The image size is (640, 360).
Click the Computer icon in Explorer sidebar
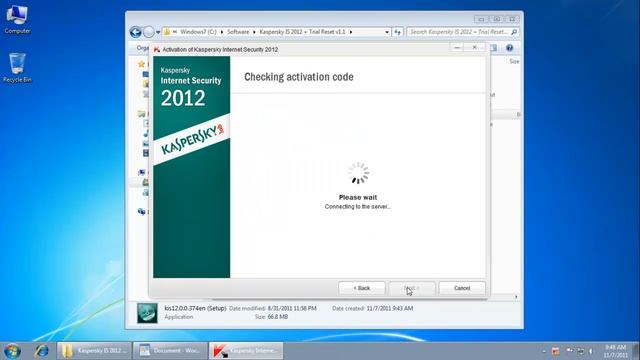(x=141, y=173)
